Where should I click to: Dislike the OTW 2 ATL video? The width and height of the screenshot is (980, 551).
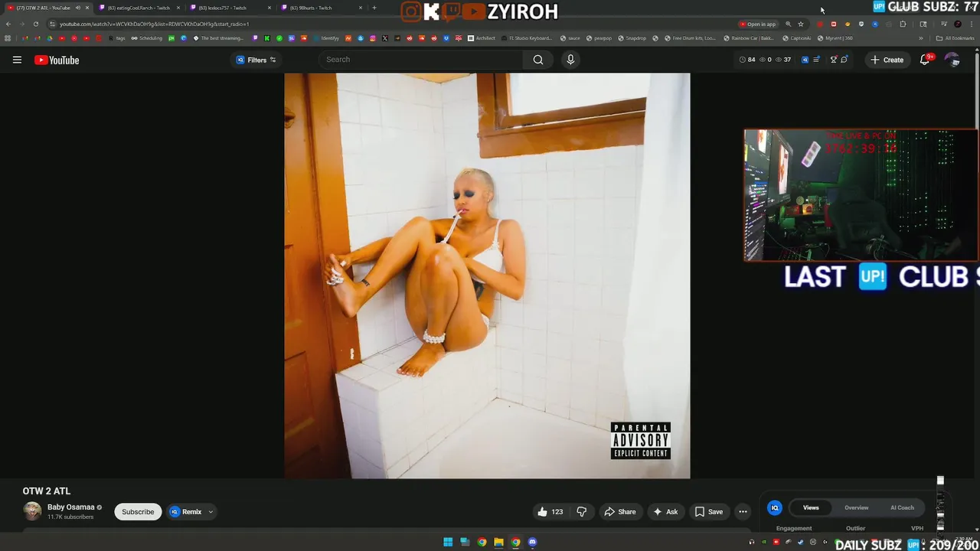point(582,512)
